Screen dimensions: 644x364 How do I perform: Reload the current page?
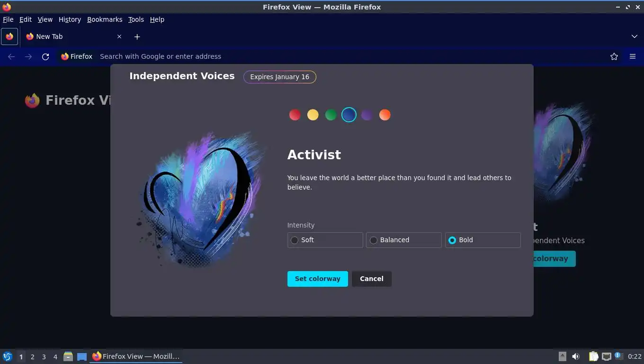pos(45,56)
